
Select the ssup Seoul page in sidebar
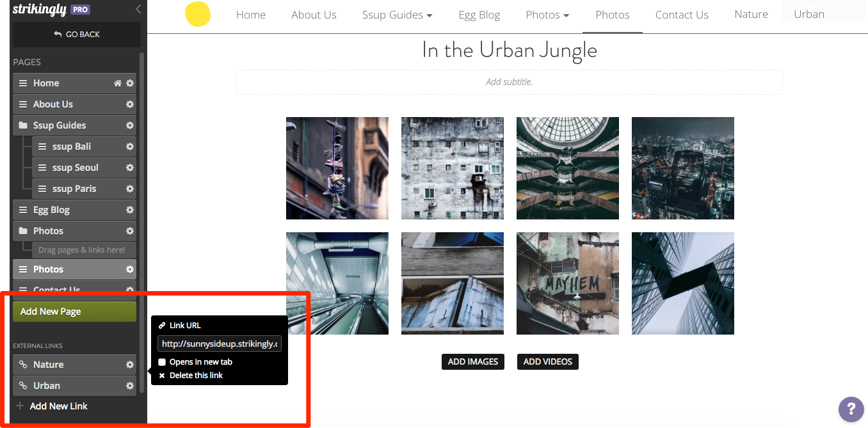(84, 168)
